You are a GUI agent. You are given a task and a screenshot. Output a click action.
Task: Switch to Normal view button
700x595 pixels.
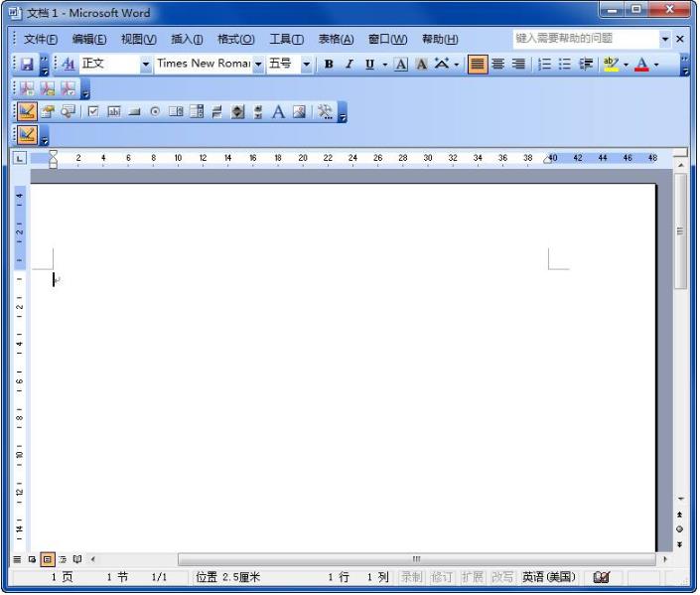(x=17, y=559)
